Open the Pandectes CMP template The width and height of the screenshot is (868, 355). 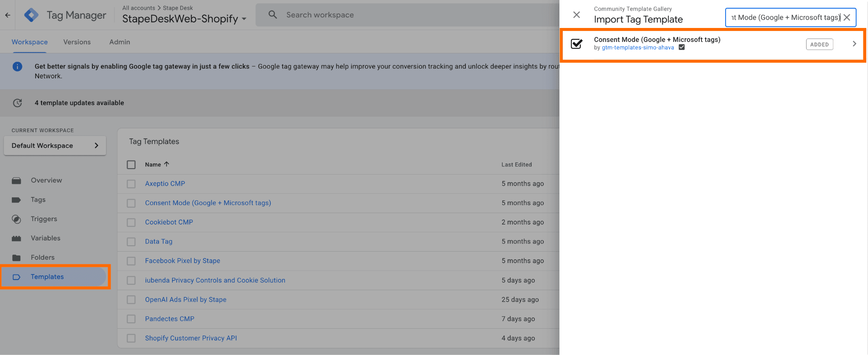click(170, 319)
